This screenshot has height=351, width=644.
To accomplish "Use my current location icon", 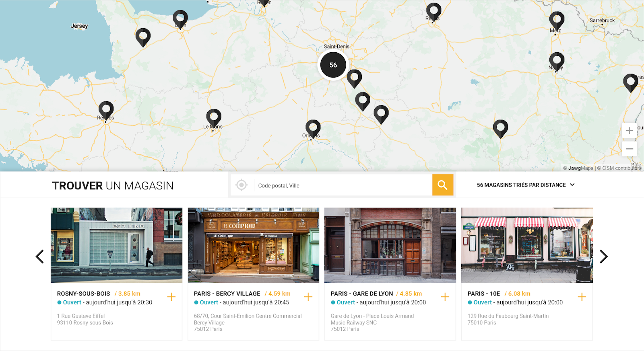I will pyautogui.click(x=242, y=185).
